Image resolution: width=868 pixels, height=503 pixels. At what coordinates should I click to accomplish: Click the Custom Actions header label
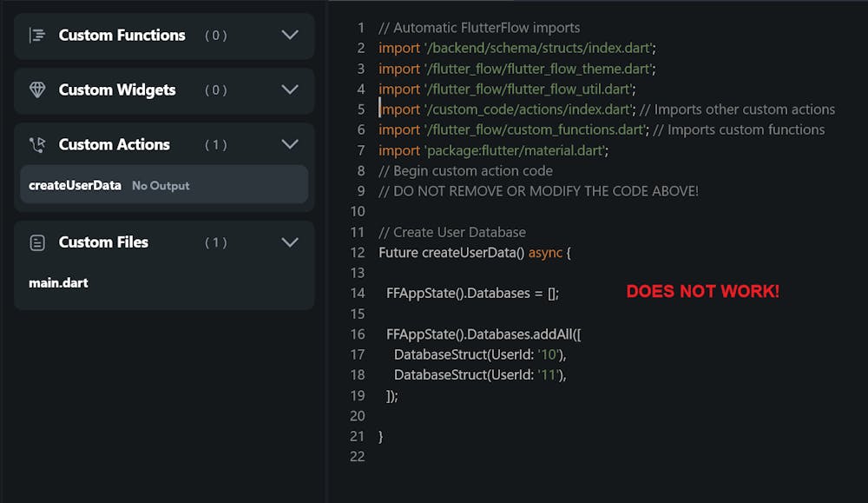pyautogui.click(x=114, y=145)
